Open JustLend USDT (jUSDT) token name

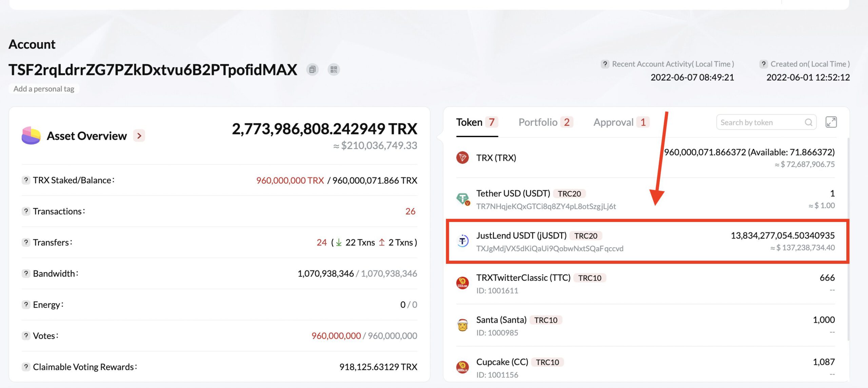coord(521,236)
